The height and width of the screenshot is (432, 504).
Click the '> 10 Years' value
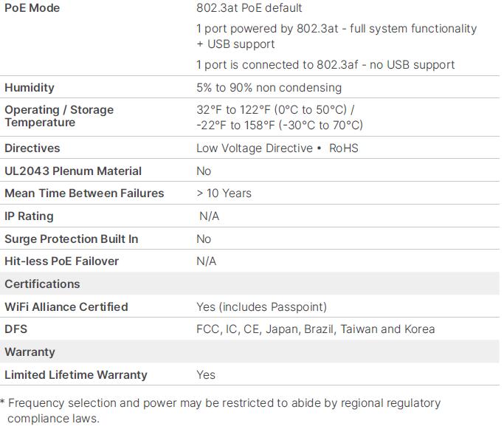[x=224, y=193]
